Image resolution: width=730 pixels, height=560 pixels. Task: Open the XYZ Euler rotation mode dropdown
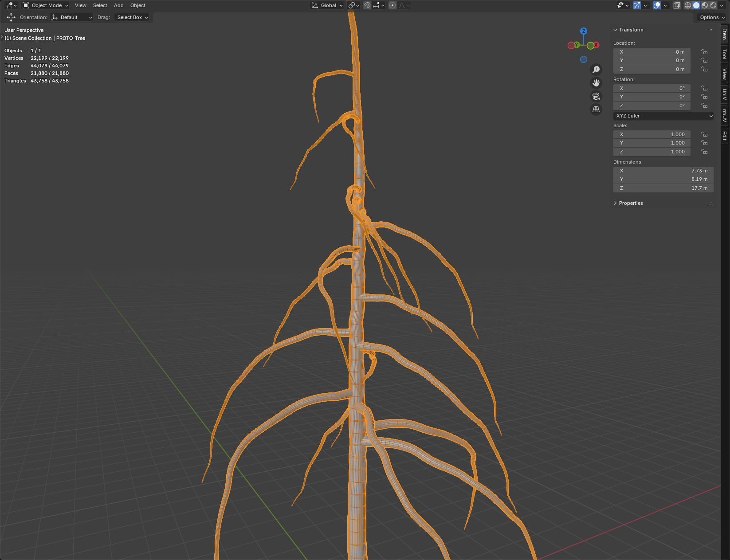pos(663,116)
